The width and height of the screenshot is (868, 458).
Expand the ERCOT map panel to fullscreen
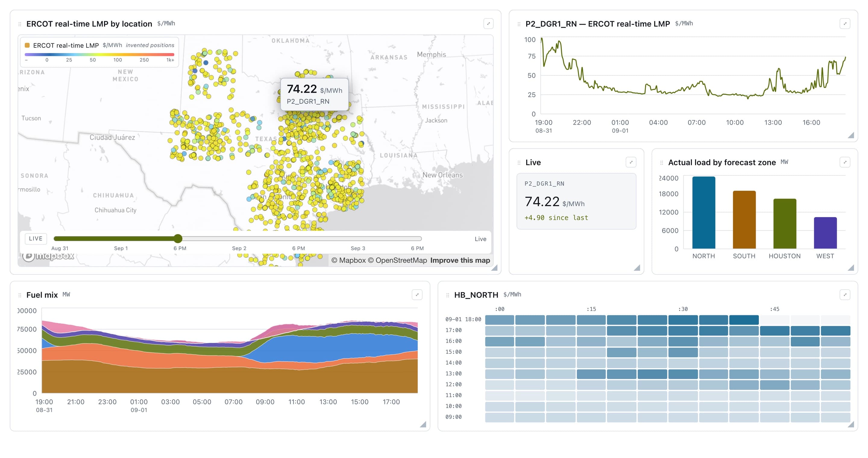coord(488,24)
